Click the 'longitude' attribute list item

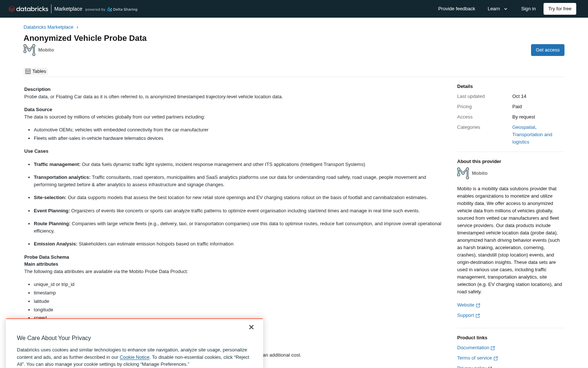click(43, 310)
